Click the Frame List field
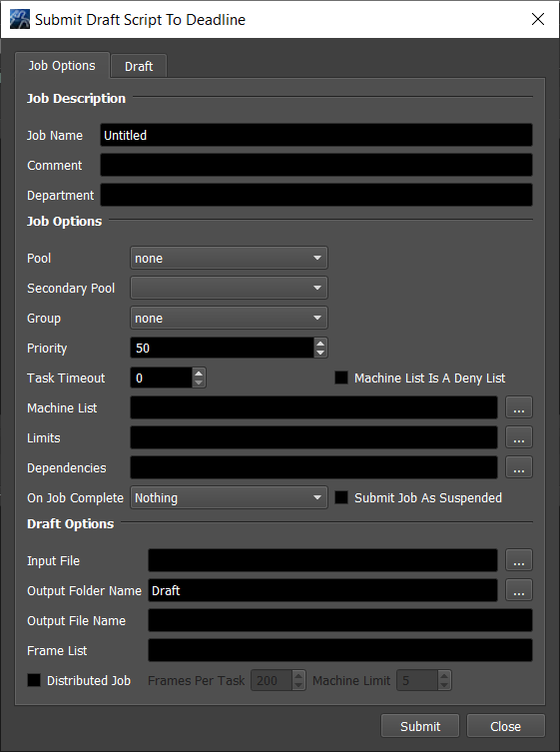The width and height of the screenshot is (560, 752). tap(340, 650)
